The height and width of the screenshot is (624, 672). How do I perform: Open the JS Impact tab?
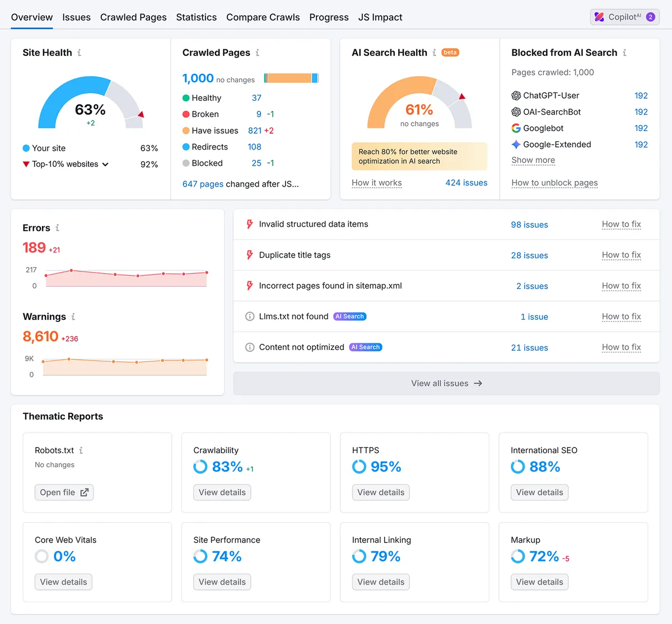[x=380, y=17]
